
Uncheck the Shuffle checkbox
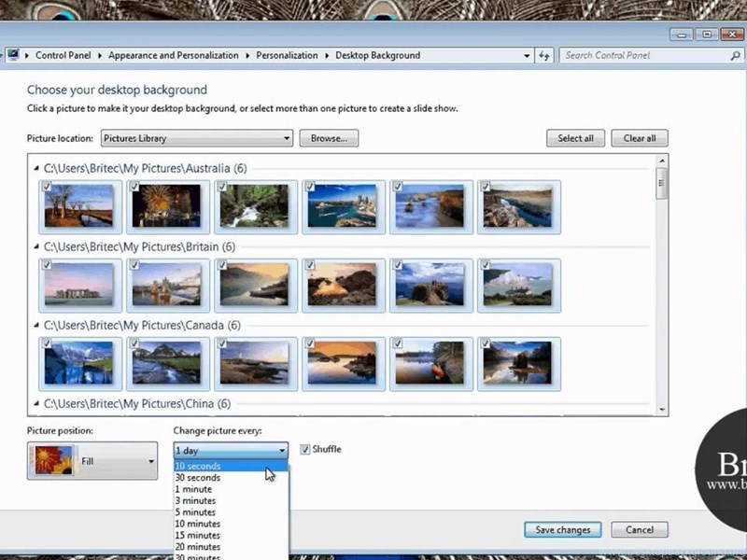[x=305, y=449]
